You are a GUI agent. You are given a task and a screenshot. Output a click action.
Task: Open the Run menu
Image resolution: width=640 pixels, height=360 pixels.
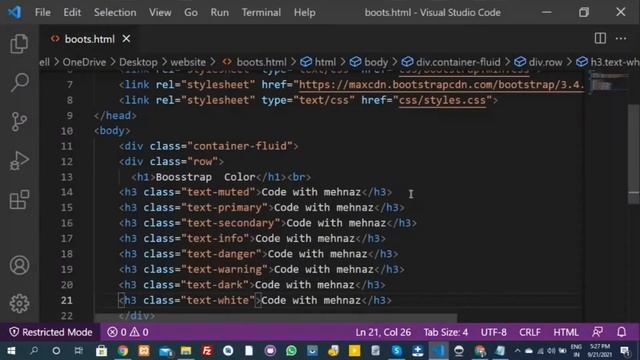[220, 12]
